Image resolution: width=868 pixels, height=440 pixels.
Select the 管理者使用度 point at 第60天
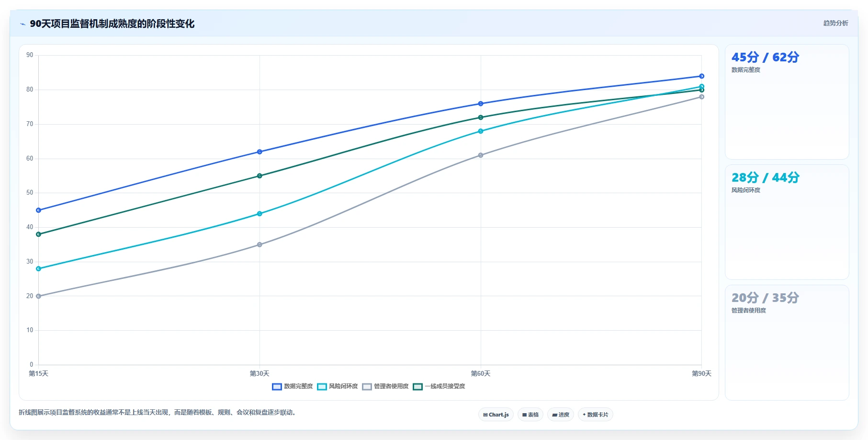tap(481, 155)
